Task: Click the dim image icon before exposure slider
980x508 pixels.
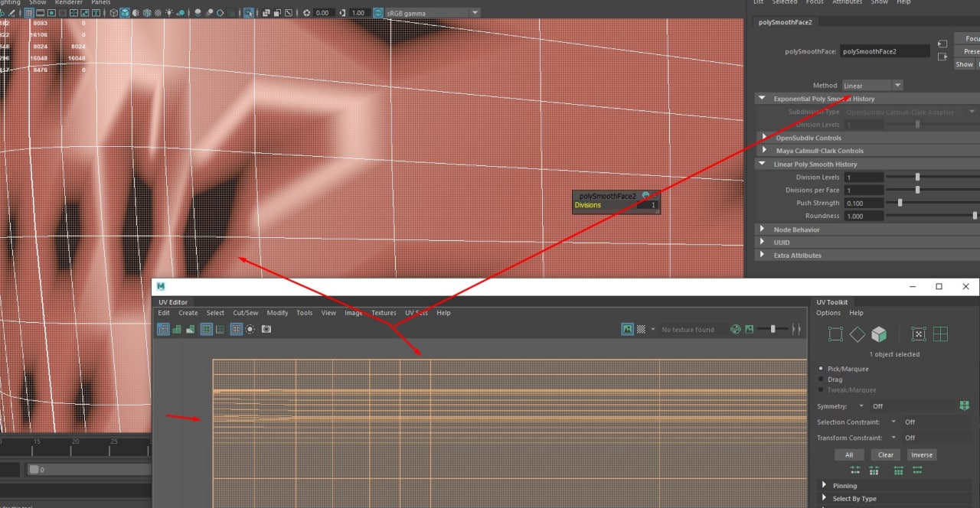Action: [x=749, y=329]
